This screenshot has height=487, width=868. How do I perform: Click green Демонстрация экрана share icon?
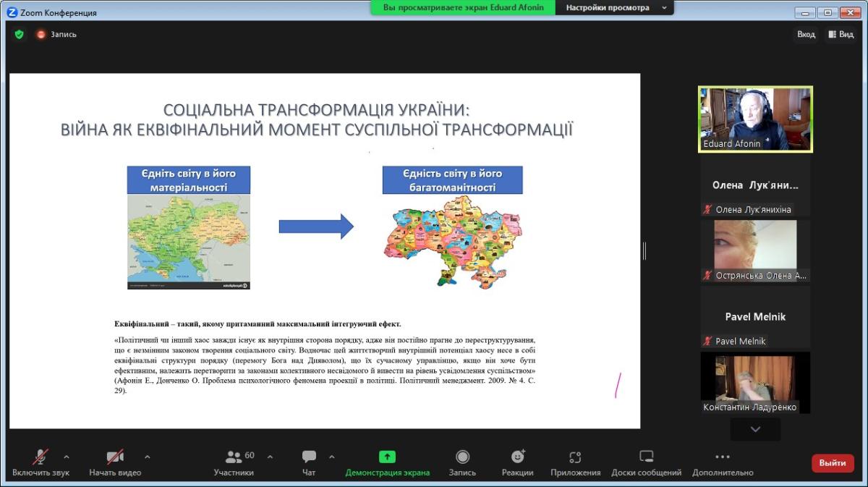click(x=387, y=457)
